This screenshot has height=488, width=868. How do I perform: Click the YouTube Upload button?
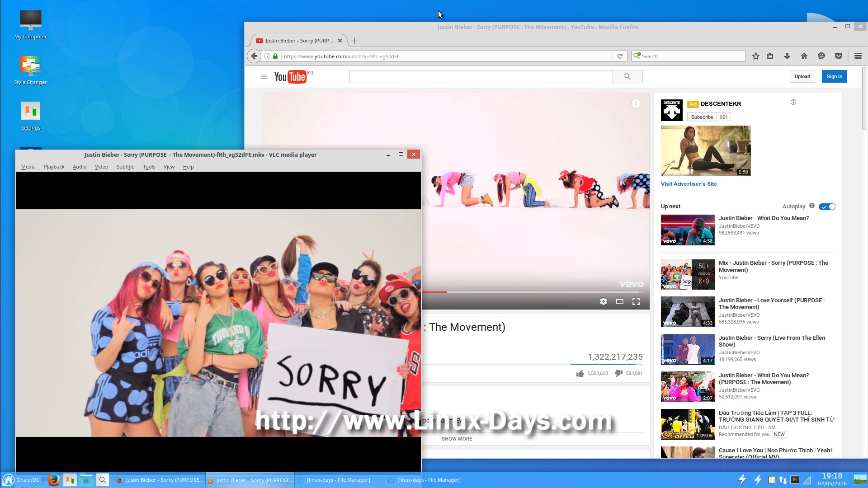802,76
